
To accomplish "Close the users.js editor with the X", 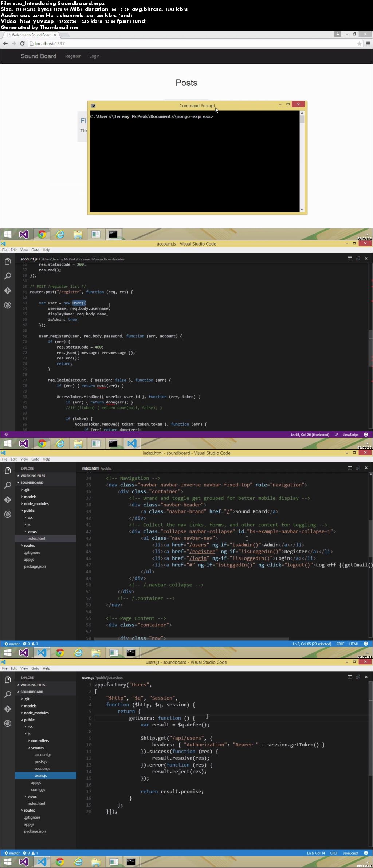I will click(366, 677).
